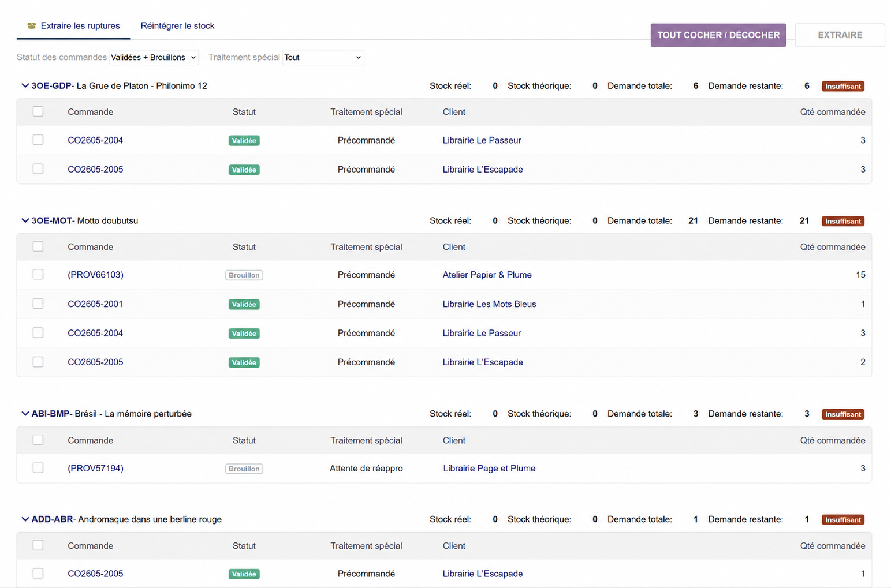Screen dimensions: 891x588
Task: Collapse the ADD-ABR Andromaque group
Action: coord(25,519)
